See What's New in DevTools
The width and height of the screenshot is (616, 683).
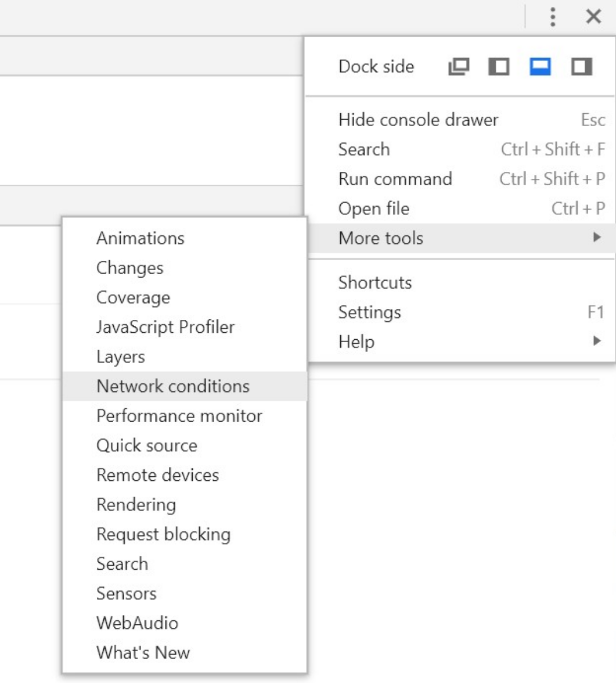142,653
